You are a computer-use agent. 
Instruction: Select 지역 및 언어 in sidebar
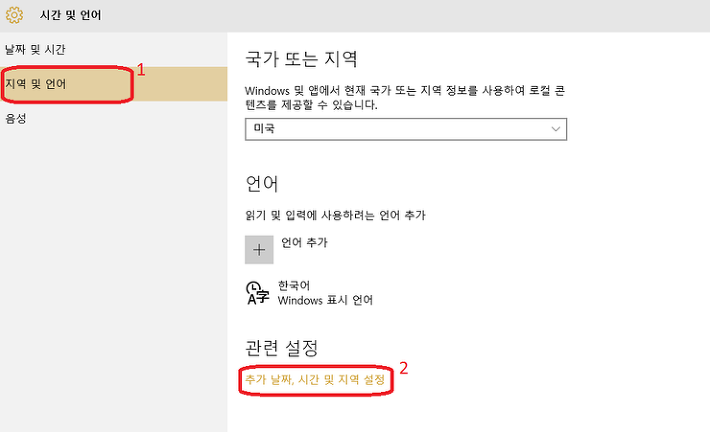[114, 84]
